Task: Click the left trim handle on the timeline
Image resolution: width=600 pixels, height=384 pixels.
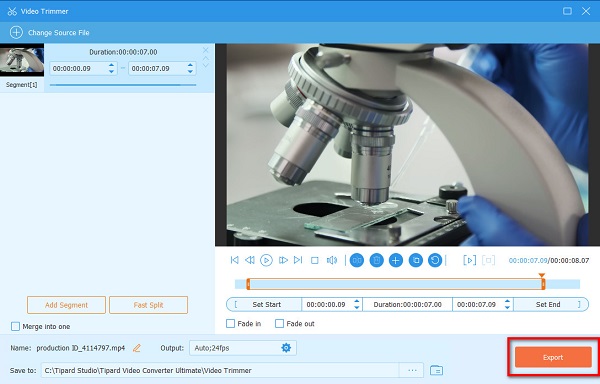Action: 248,284
